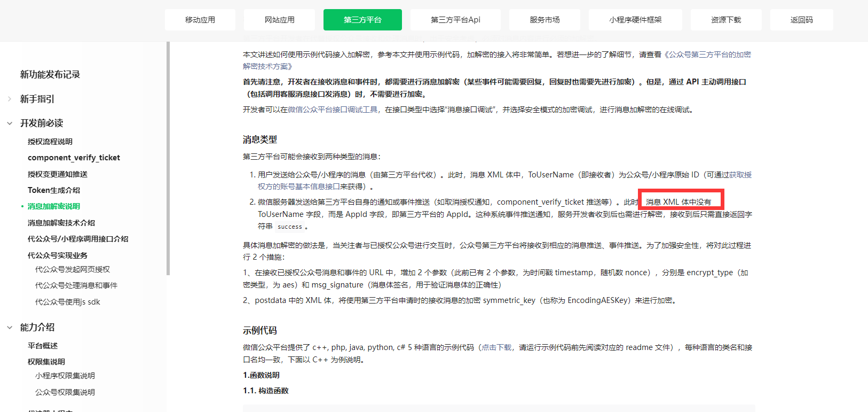Screen dimensions: 868x412
Task: Follow the 公众号第三方平台的加密解密技术方案 link
Action: click(707, 55)
